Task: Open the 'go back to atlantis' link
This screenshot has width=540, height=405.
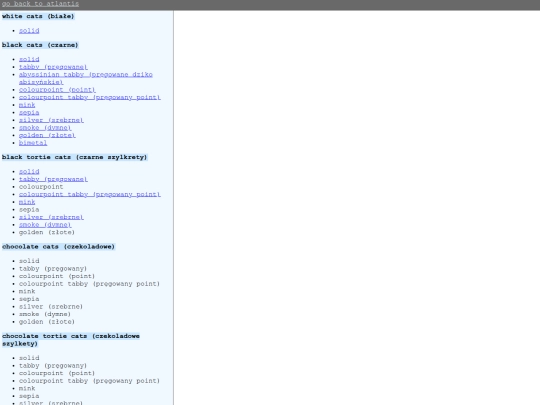Action: click(40, 4)
